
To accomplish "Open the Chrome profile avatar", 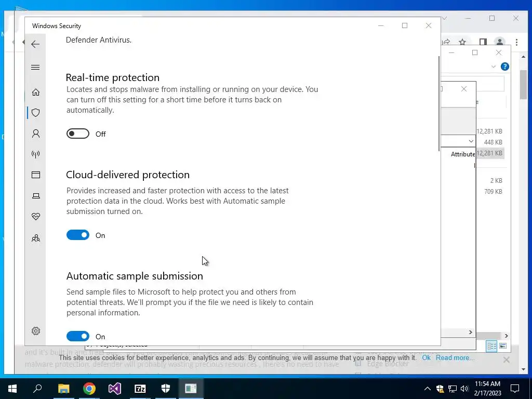I will pos(499,42).
